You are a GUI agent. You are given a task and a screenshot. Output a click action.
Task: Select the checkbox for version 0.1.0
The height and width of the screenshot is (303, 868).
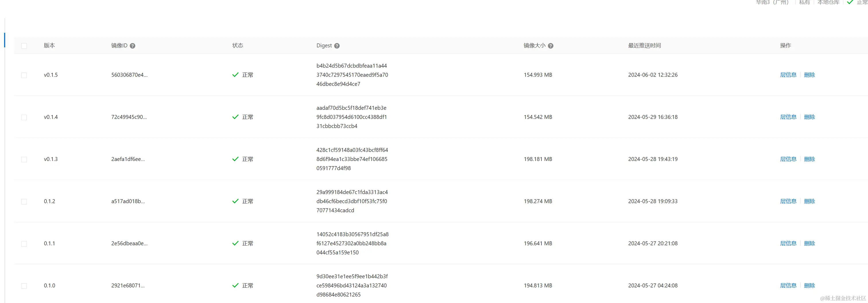[24, 286]
